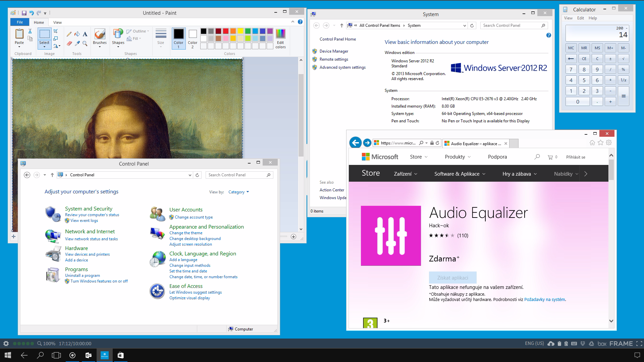Open the Calculator Edit menu
644x362 pixels.
[580, 18]
